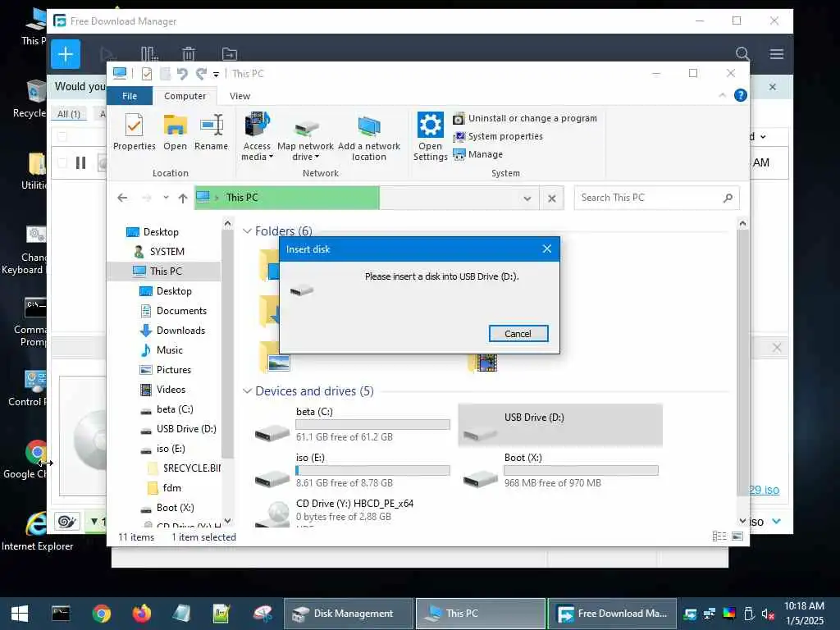Open the recent locations dropdown arrow
The width and height of the screenshot is (840, 630).
pos(166,198)
